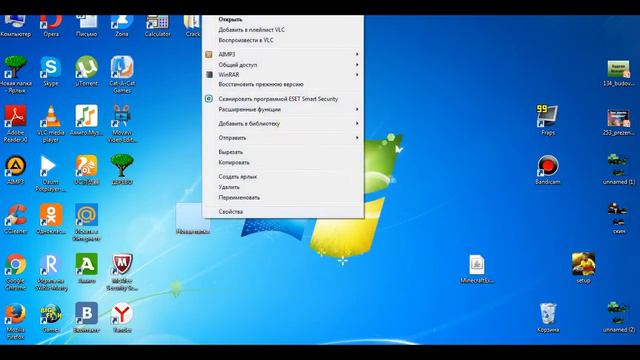Select Добавить в плейлист VLC
The width and height of the screenshot is (640, 360).
282,30
